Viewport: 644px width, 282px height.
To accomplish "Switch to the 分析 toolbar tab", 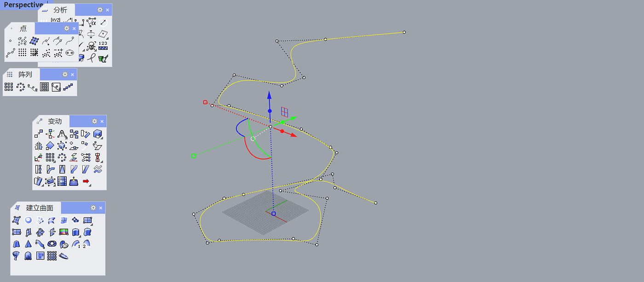I will [60, 10].
